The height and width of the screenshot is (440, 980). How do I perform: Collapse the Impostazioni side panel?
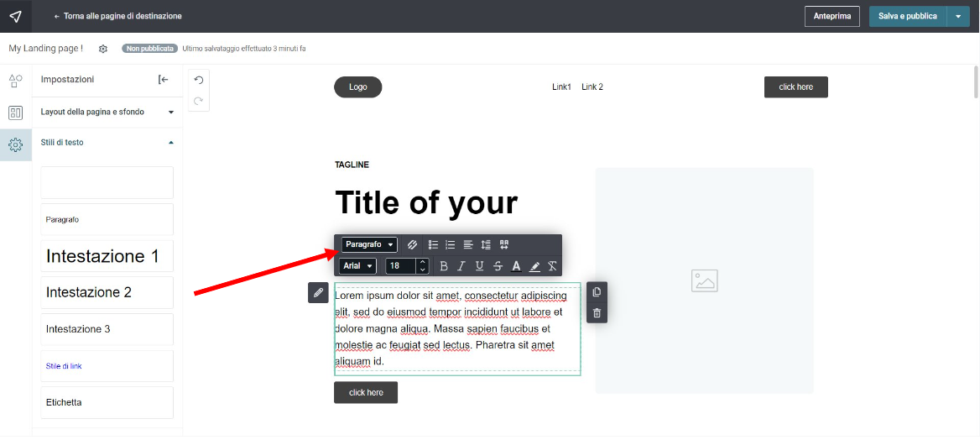pyautogui.click(x=164, y=80)
